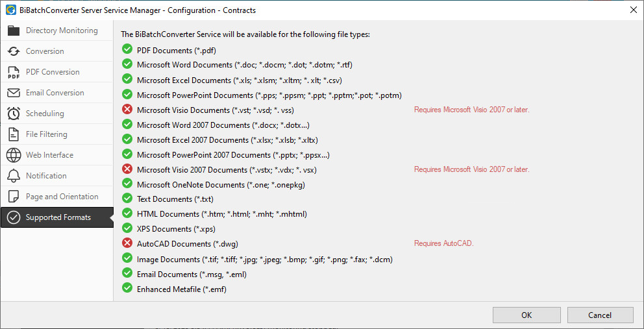
Task: Click red X icon beside Microsoft Visio Documents (*.vst)
Action: (x=127, y=109)
